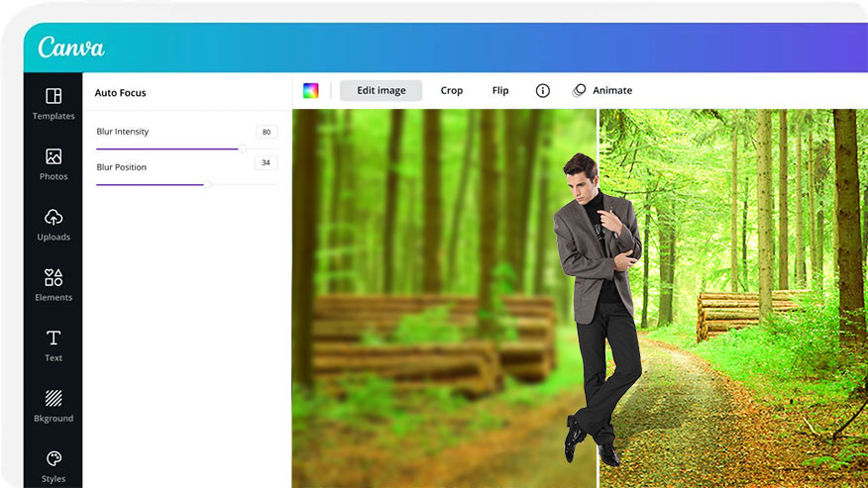Open the rainbow color picker swatch
The image size is (868, 488).
coord(310,90)
